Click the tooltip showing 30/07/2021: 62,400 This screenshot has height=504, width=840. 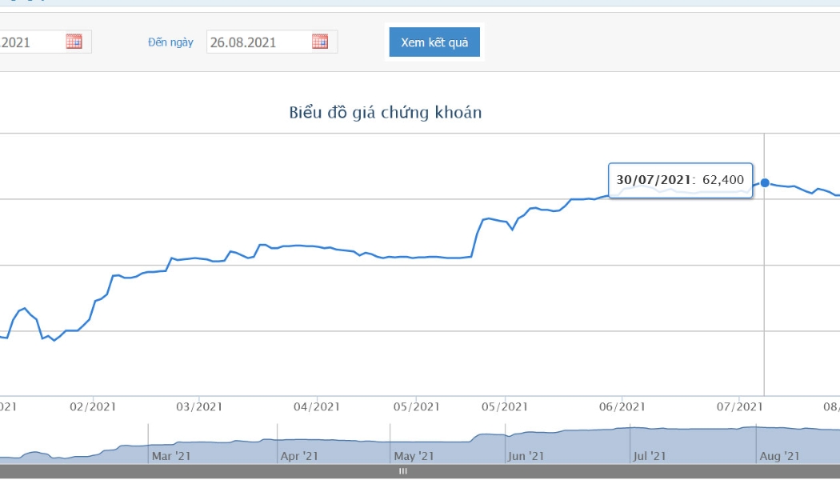click(680, 180)
